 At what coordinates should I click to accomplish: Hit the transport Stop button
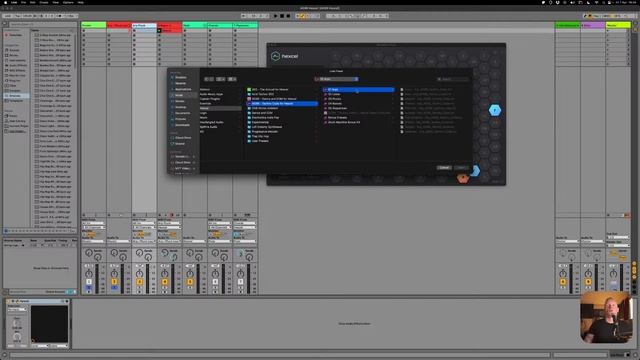point(282,16)
